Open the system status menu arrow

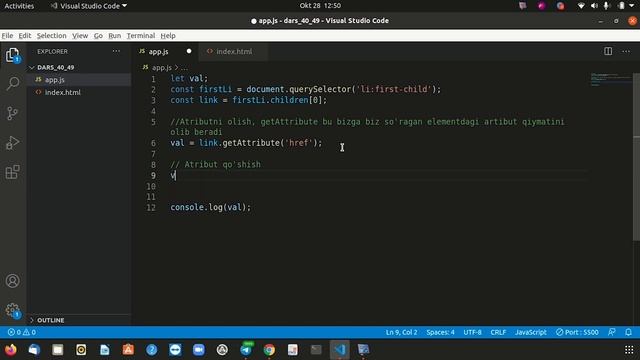point(632,6)
